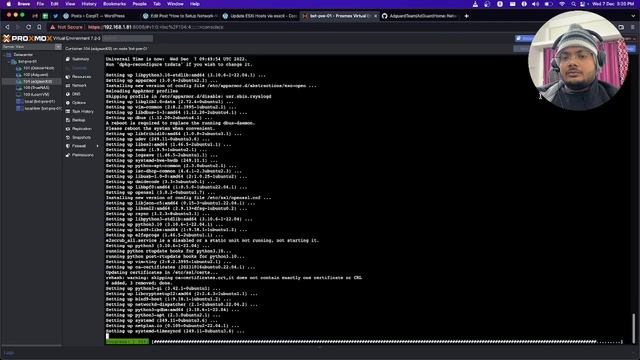This screenshot has height=360, width=640.
Task: Close the Proxmox browser tab
Action: coord(376,16)
